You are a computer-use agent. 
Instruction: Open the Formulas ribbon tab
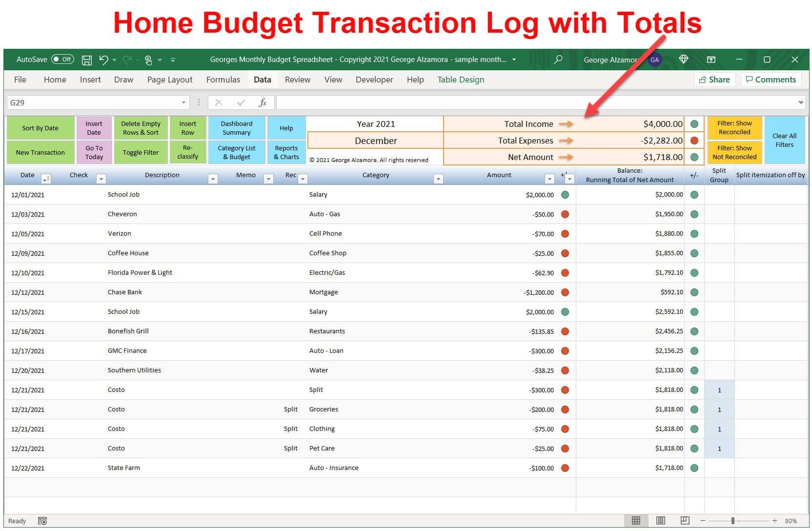(223, 79)
